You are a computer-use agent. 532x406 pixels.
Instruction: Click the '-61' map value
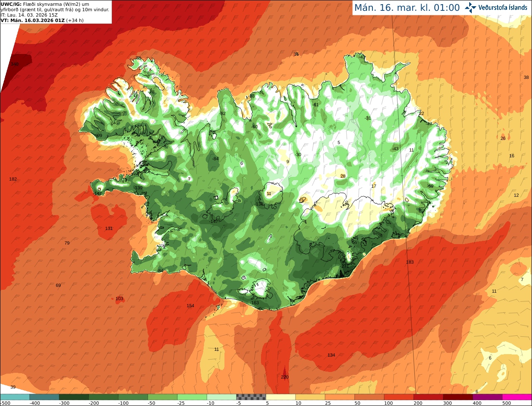pos(315,105)
